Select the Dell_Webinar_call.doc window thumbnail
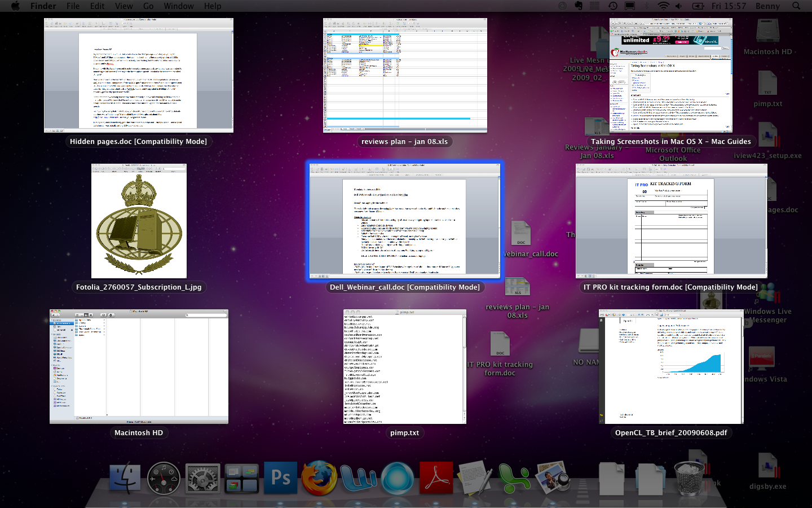Viewport: 812px width, 508px height. pyautogui.click(x=404, y=221)
